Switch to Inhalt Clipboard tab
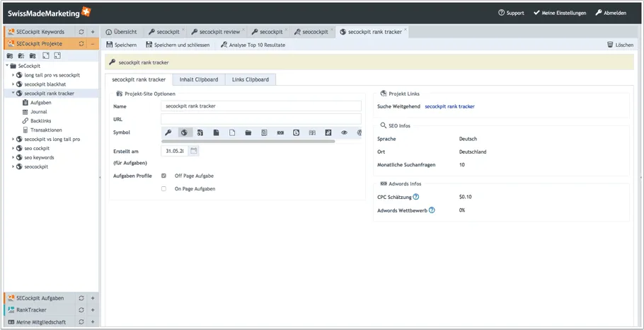Viewport: 644px width, 330px height. [198, 79]
